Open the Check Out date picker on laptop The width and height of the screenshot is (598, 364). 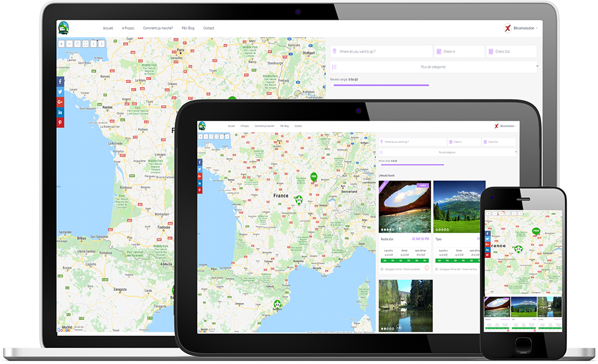pos(511,51)
